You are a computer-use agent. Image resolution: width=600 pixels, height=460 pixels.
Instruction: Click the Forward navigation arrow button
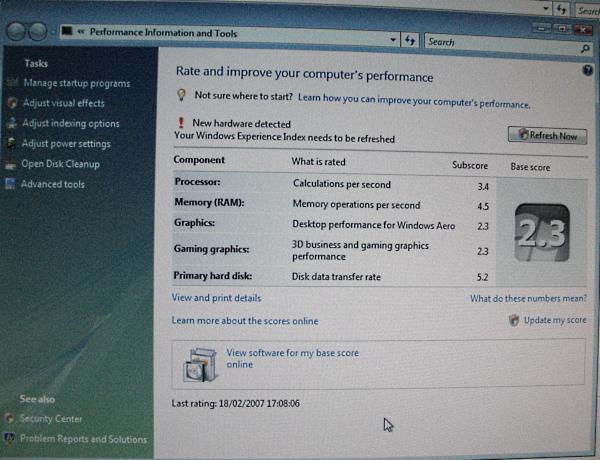[x=38, y=31]
